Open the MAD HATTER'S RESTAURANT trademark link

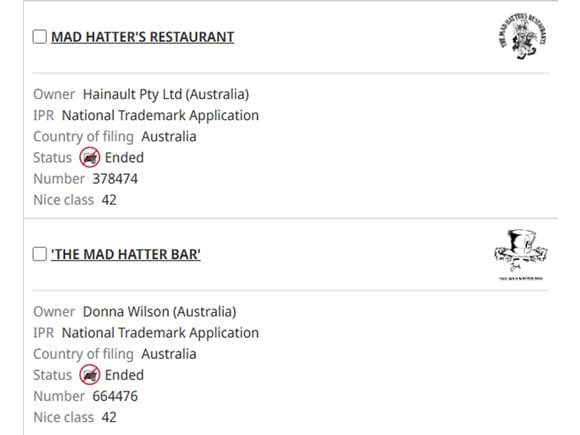pyautogui.click(x=142, y=37)
